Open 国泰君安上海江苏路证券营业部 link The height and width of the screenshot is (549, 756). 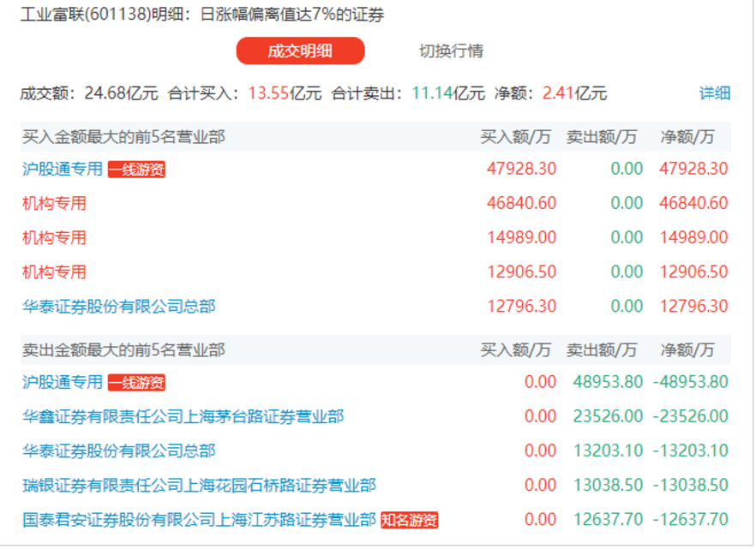199,520
